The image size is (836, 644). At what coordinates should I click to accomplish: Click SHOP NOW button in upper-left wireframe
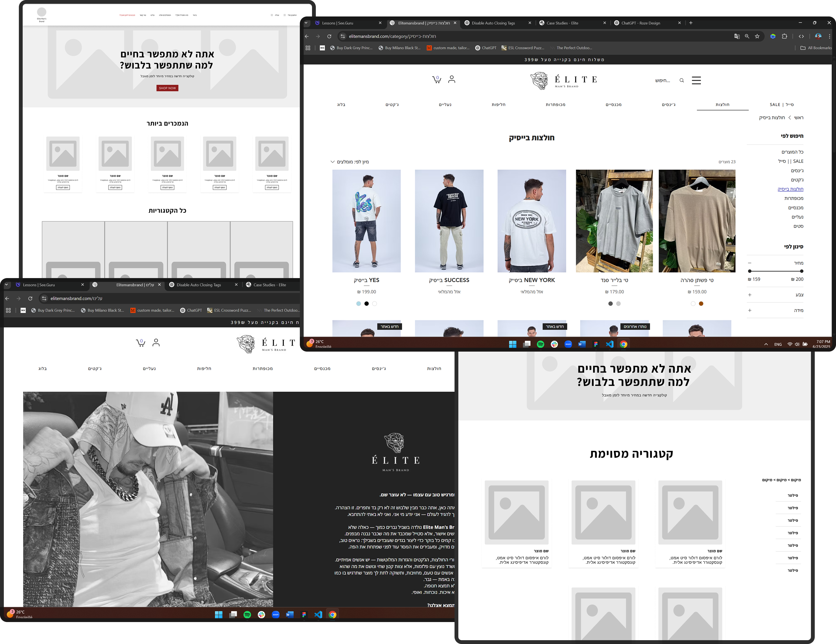pyautogui.click(x=167, y=88)
